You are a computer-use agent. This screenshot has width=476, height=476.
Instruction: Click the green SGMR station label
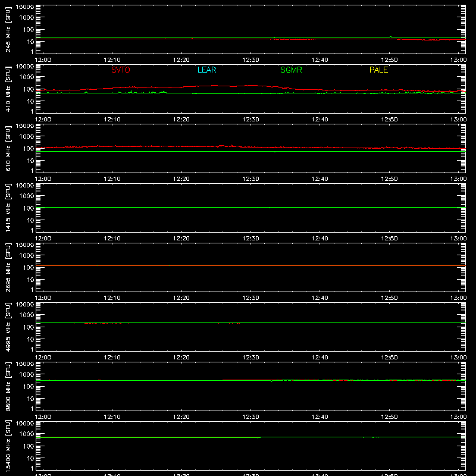coord(291,70)
